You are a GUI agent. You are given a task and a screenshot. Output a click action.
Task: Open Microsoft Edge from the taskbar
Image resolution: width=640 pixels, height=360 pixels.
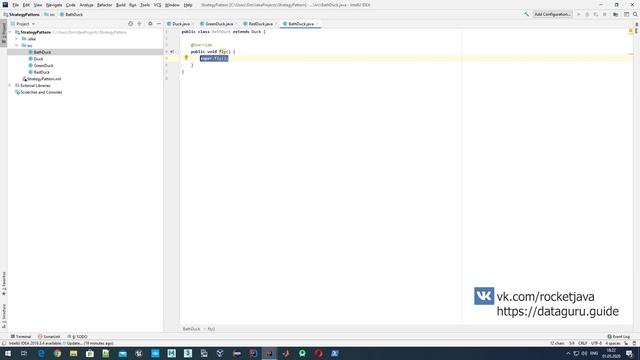[41, 353]
